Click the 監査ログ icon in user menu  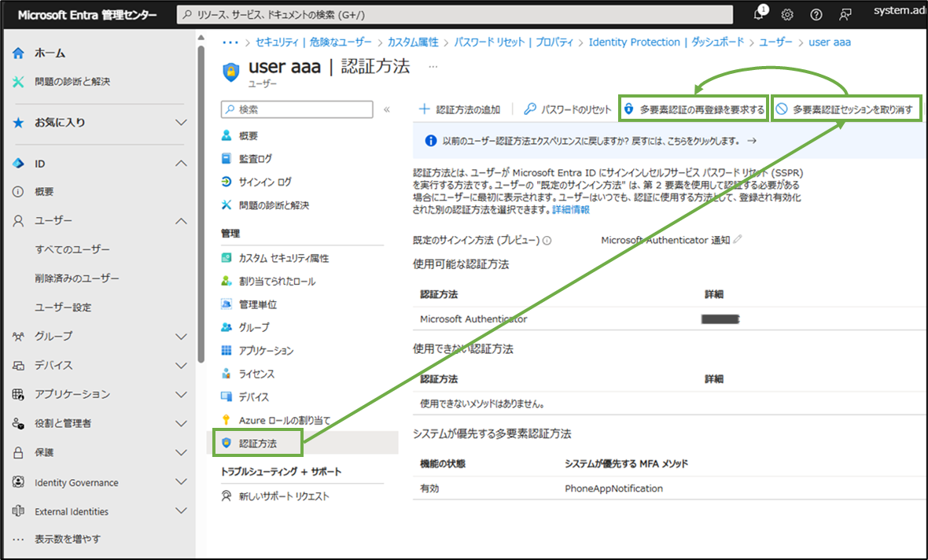[x=226, y=158]
